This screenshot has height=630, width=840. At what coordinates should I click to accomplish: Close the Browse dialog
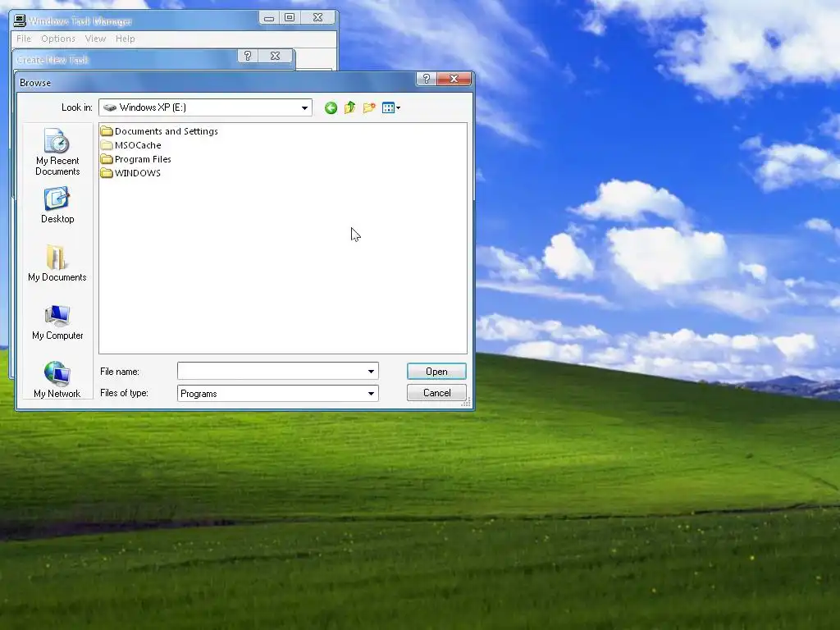point(454,79)
